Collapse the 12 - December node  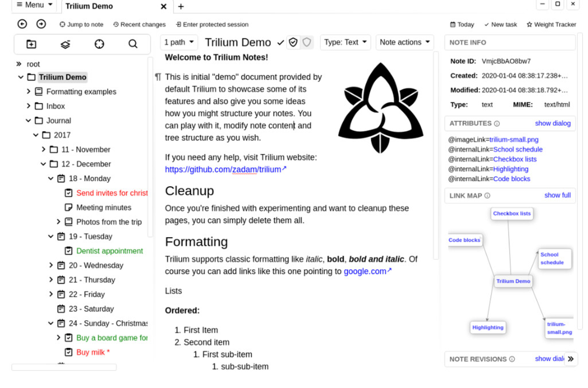coord(43,164)
